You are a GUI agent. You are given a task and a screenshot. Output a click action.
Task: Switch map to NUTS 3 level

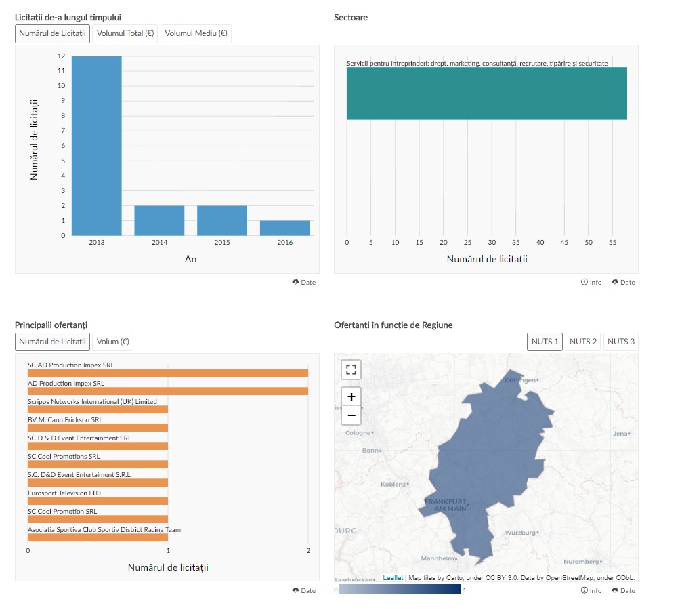tap(621, 342)
